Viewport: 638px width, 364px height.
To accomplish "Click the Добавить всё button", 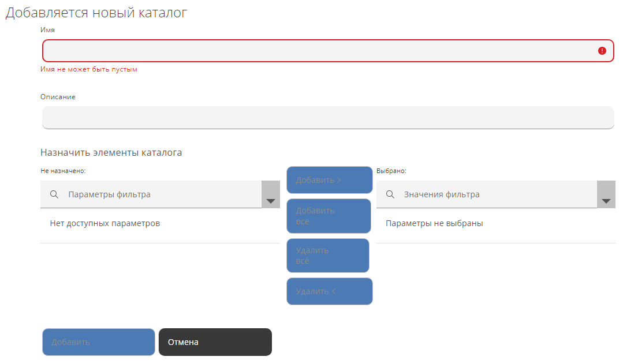I will 329,216.
